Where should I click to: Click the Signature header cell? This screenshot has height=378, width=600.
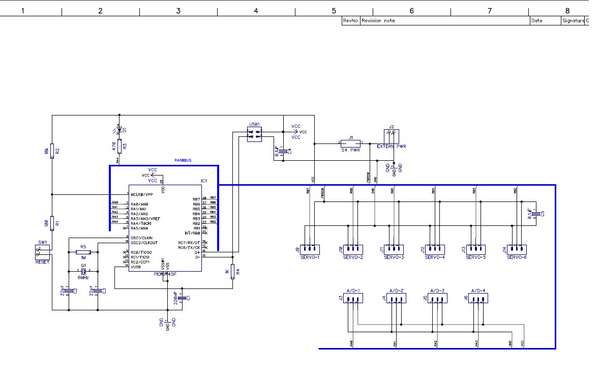(573, 21)
